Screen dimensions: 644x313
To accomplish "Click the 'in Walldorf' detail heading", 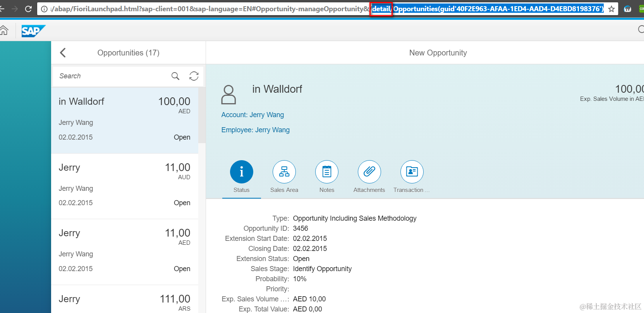I will tap(277, 89).
